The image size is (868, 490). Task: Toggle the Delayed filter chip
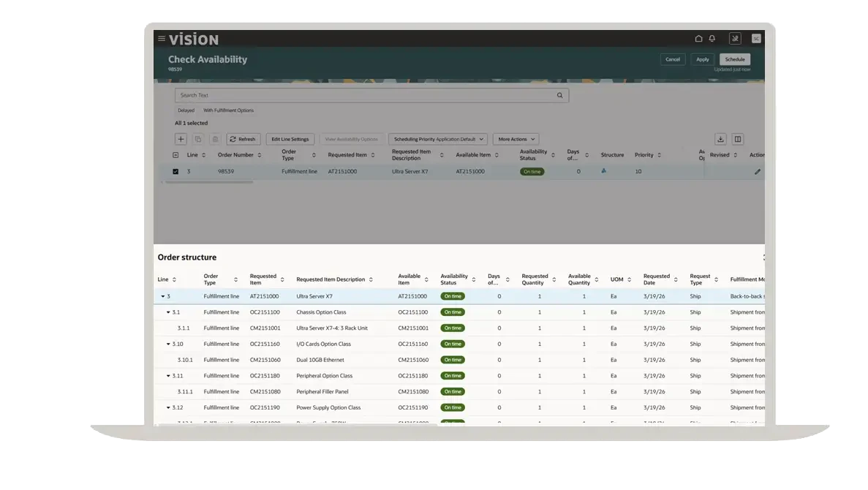pyautogui.click(x=186, y=110)
